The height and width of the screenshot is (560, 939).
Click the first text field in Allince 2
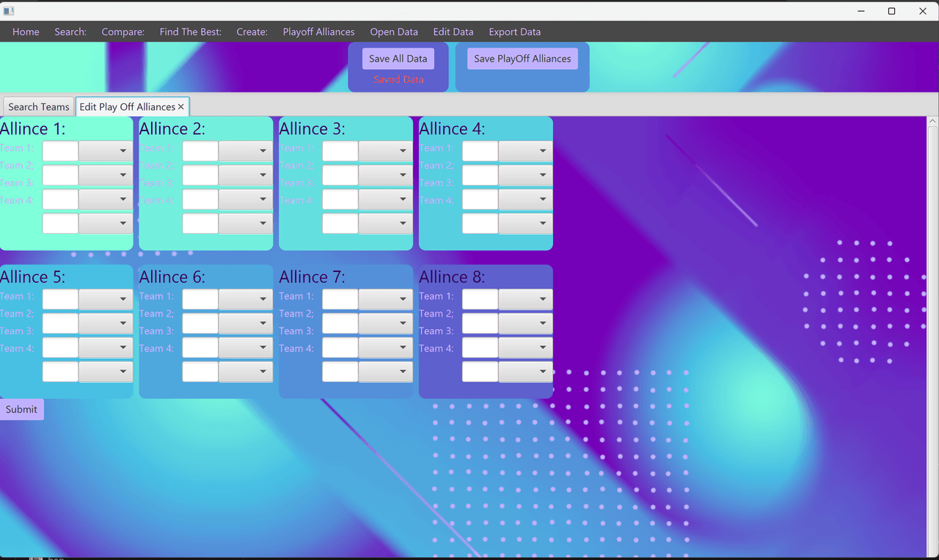tap(200, 151)
